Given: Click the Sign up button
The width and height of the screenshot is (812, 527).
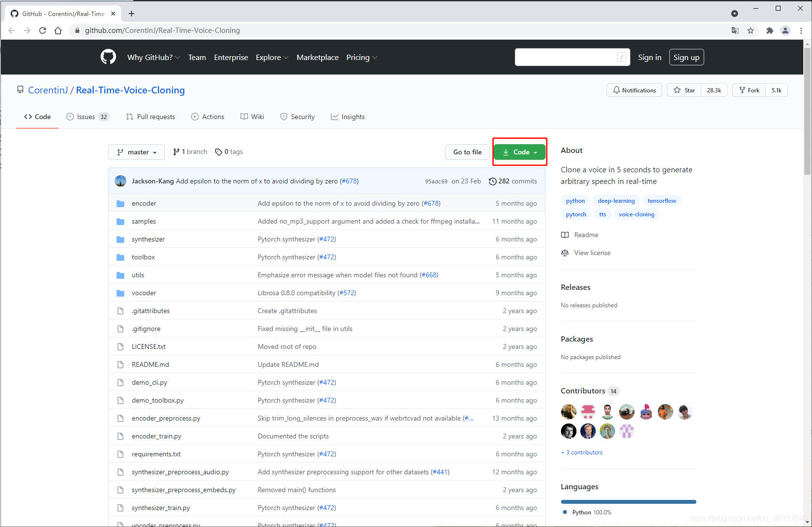Looking at the screenshot, I should (686, 57).
